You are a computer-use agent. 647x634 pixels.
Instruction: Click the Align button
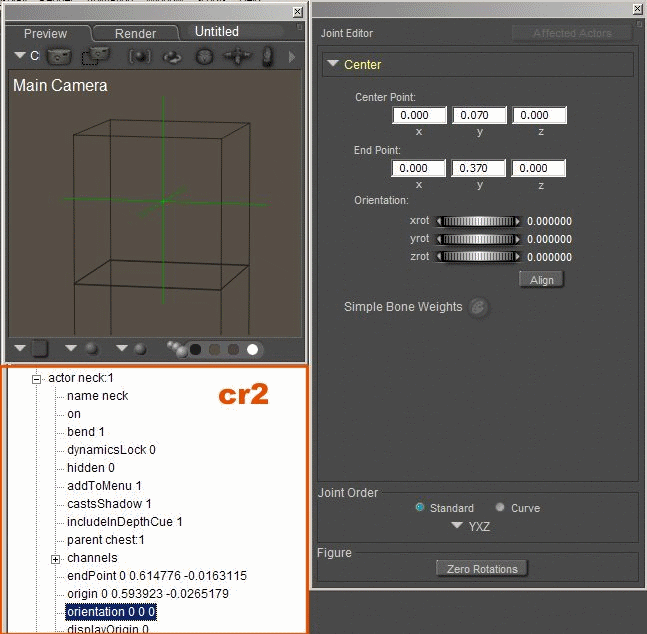point(541,280)
